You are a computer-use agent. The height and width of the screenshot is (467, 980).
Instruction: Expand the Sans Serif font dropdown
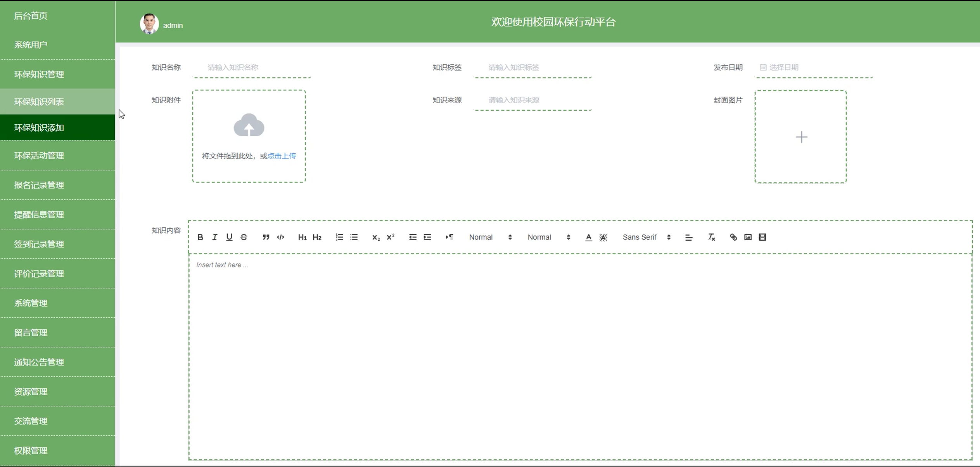point(646,237)
